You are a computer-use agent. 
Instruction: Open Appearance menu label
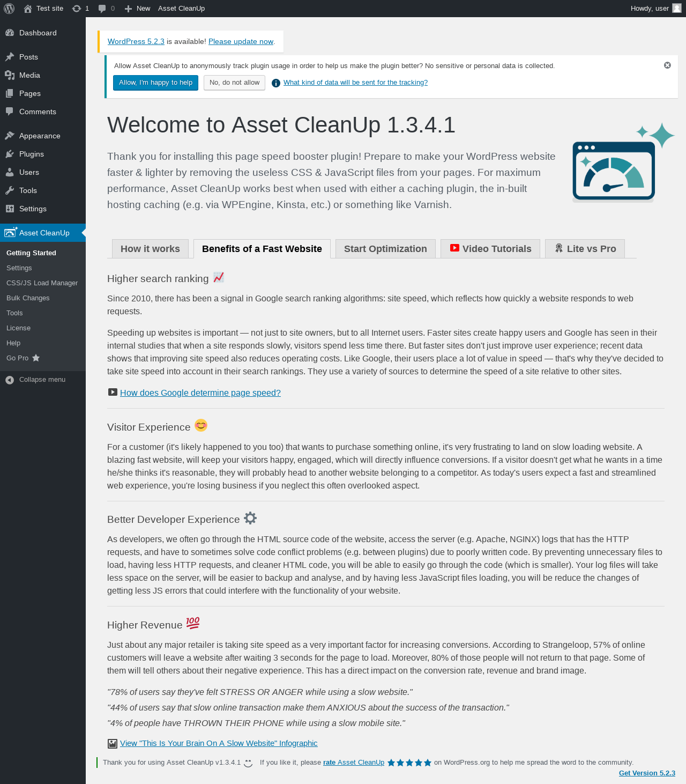(40, 136)
